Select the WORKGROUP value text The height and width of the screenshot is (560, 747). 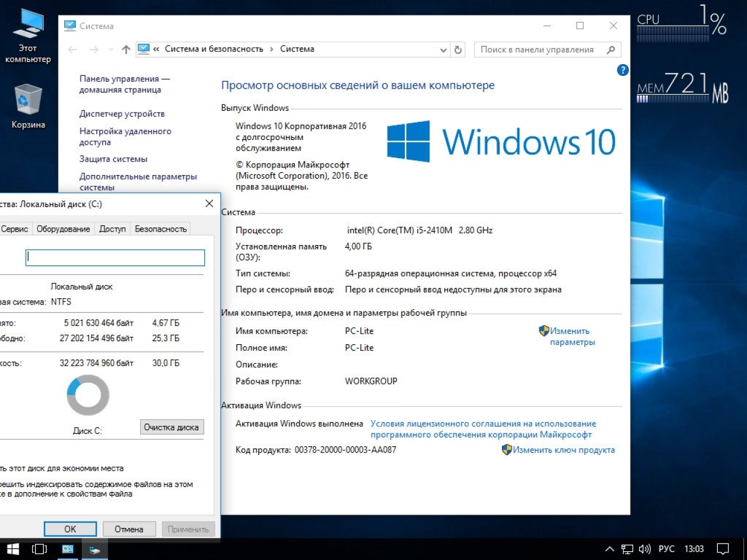point(371,381)
